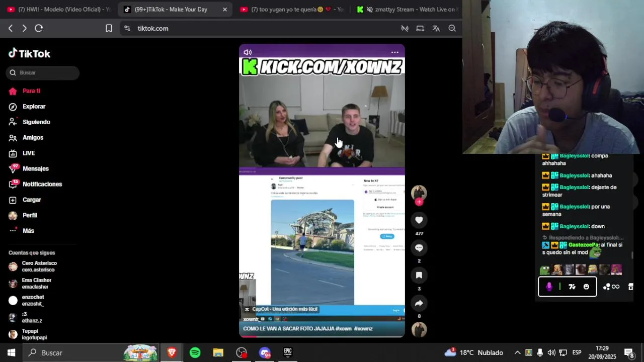Click the #xownz hashtag
The height and width of the screenshot is (362, 644).
coord(363,329)
